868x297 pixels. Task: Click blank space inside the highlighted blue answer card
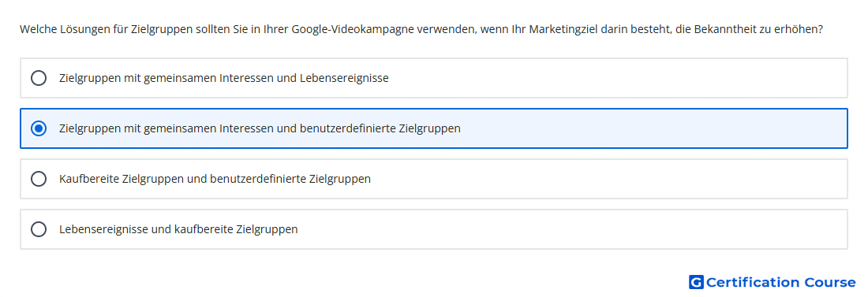(653, 128)
